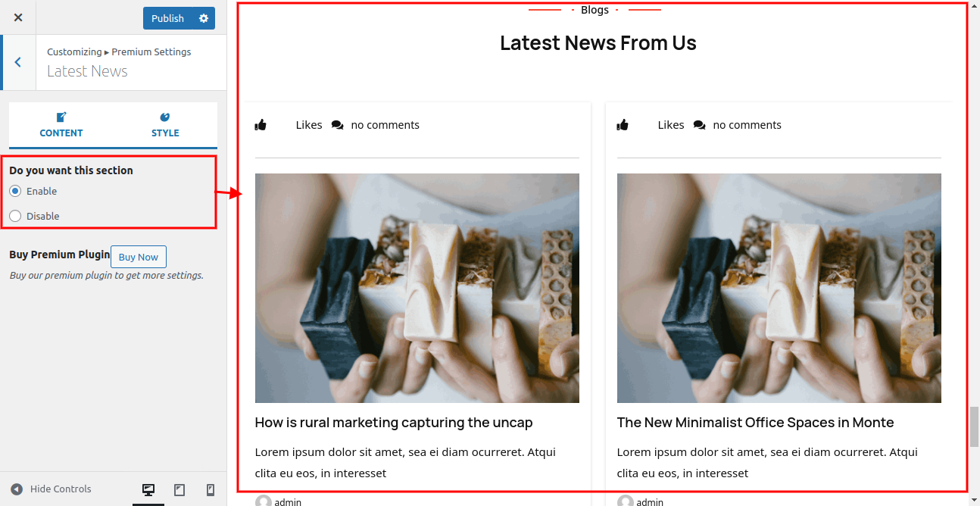Select the Enable radio option

[15, 191]
